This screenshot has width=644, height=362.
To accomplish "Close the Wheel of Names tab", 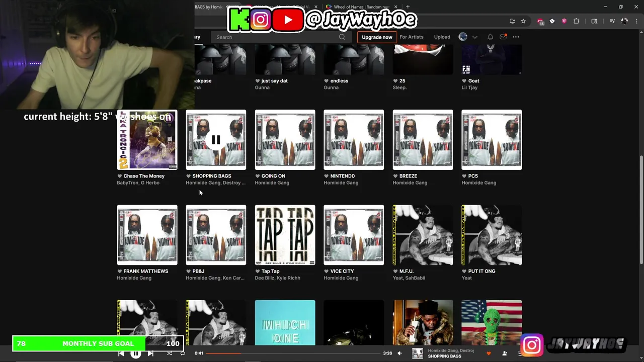I will click(396, 7).
